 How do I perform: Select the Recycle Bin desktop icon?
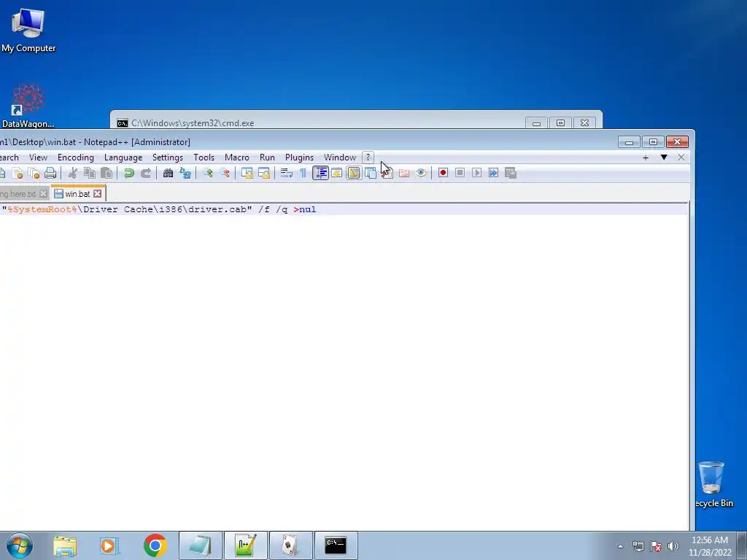tap(713, 484)
